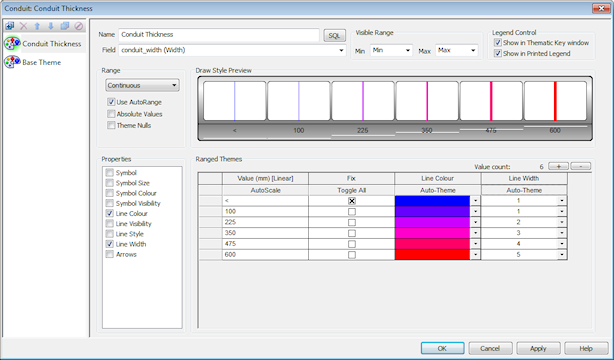Enable the Symbol Size property checkbox
This screenshot has width=614, height=360.
[x=110, y=183]
